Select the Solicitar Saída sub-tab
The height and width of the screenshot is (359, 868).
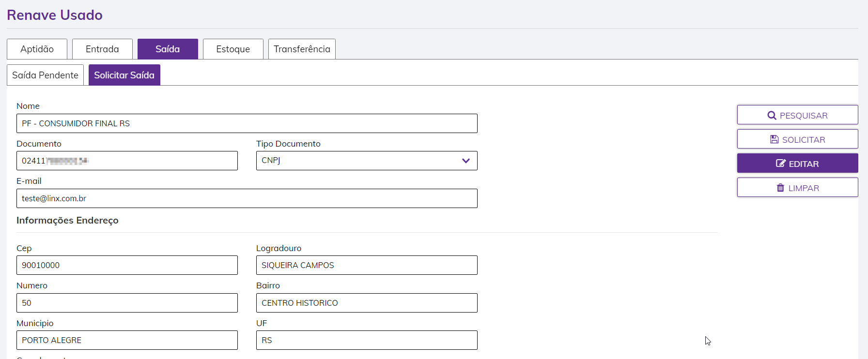pyautogui.click(x=124, y=75)
